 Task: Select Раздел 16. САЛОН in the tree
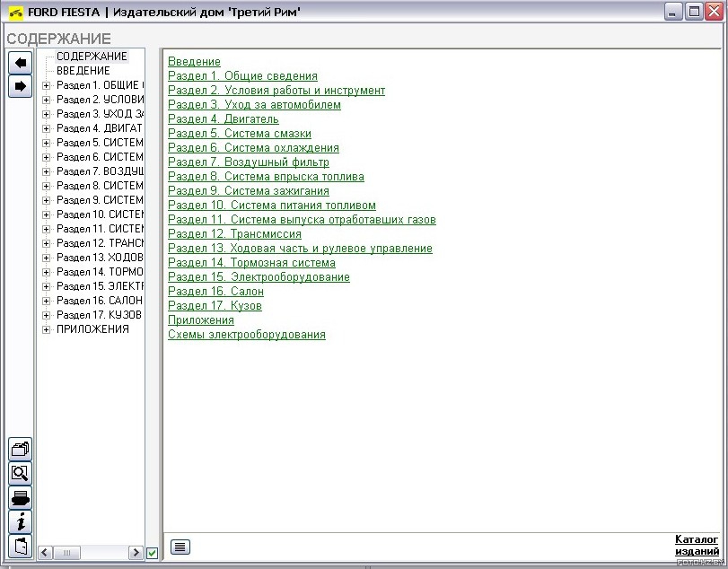pyautogui.click(x=99, y=301)
